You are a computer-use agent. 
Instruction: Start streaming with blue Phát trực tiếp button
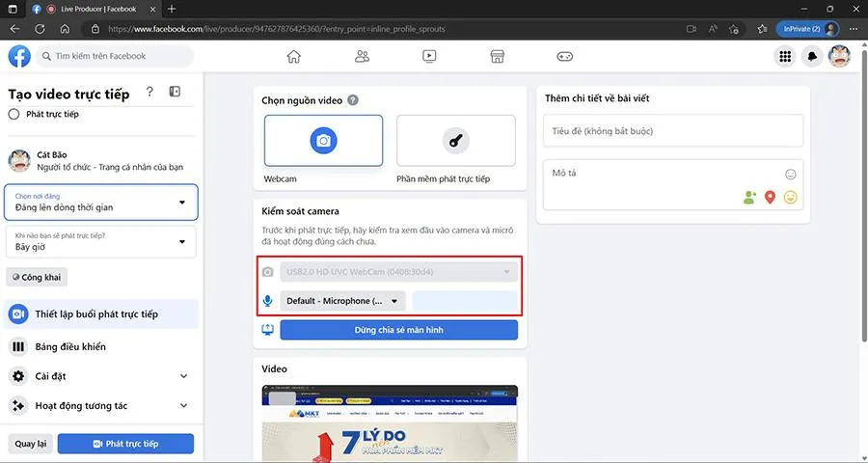pyautogui.click(x=125, y=444)
